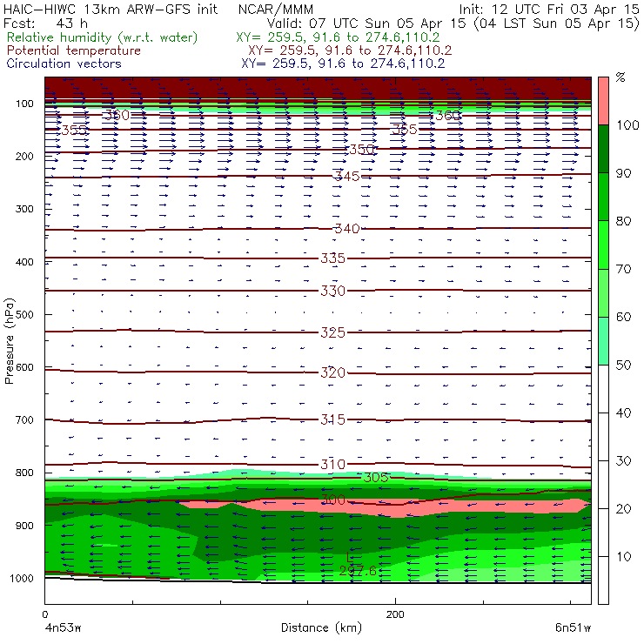Click the '6n51w' end coordinate label
Viewport: 644px width, 644px height.
click(x=573, y=628)
